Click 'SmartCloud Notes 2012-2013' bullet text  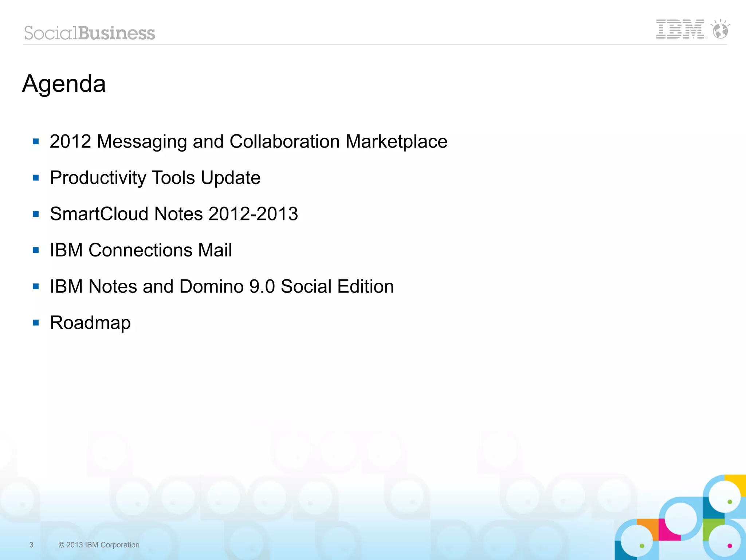click(x=174, y=214)
